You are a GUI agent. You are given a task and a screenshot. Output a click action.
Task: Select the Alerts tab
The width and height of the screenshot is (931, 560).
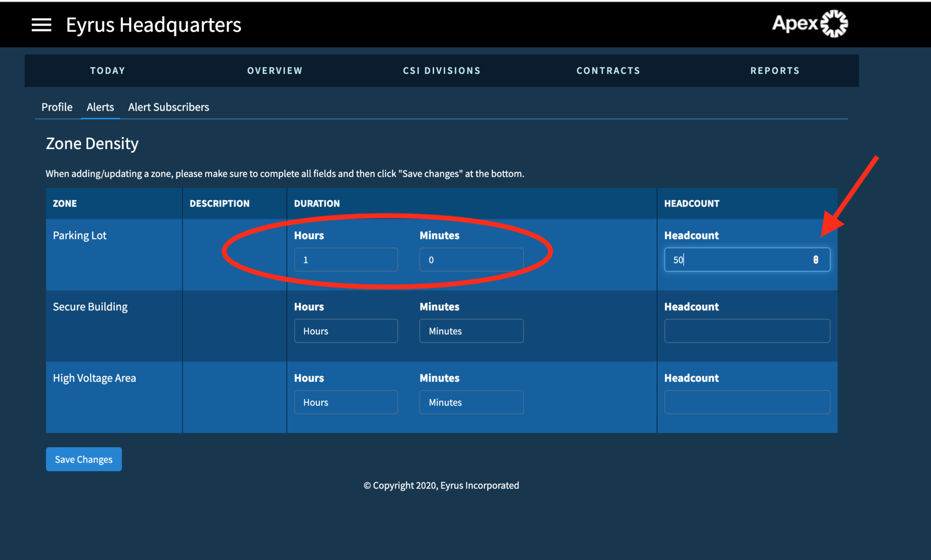pyautogui.click(x=100, y=107)
